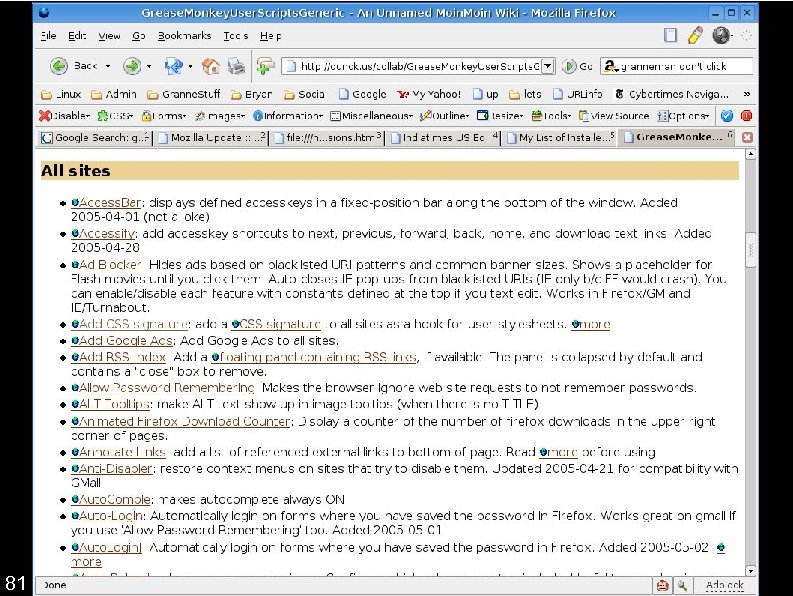
Task: Click View Source in developer toolbar
Action: [x=614, y=116]
